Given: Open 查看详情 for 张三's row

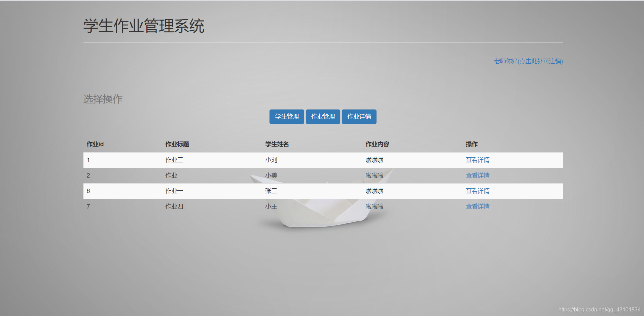Looking at the screenshot, I should click(477, 191).
